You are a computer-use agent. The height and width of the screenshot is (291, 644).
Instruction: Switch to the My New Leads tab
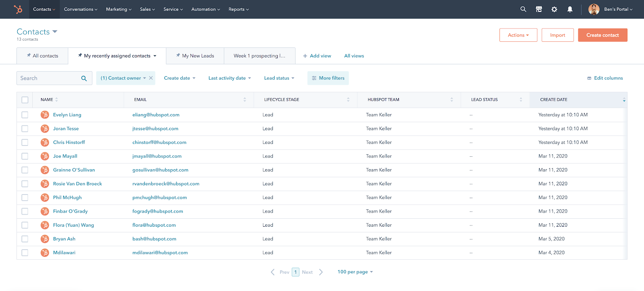(x=195, y=56)
